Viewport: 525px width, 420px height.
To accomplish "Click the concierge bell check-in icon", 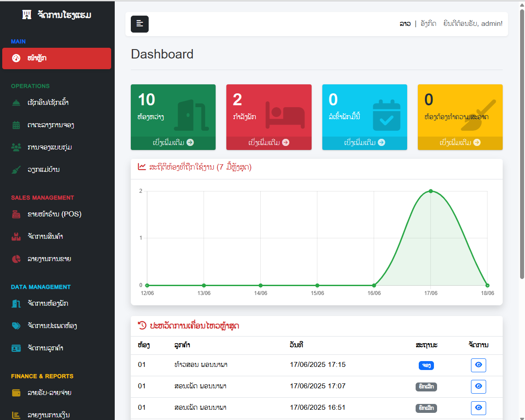I will pyautogui.click(x=16, y=103).
